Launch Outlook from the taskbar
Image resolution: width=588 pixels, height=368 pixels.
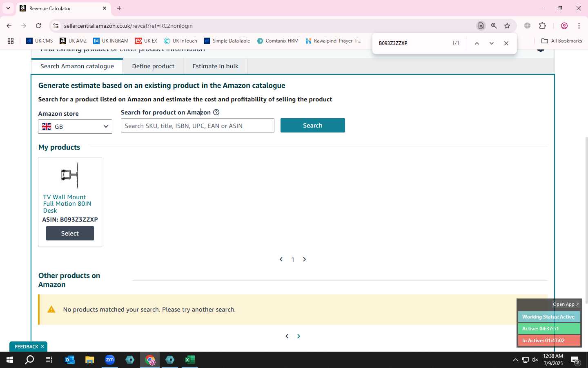tap(70, 360)
